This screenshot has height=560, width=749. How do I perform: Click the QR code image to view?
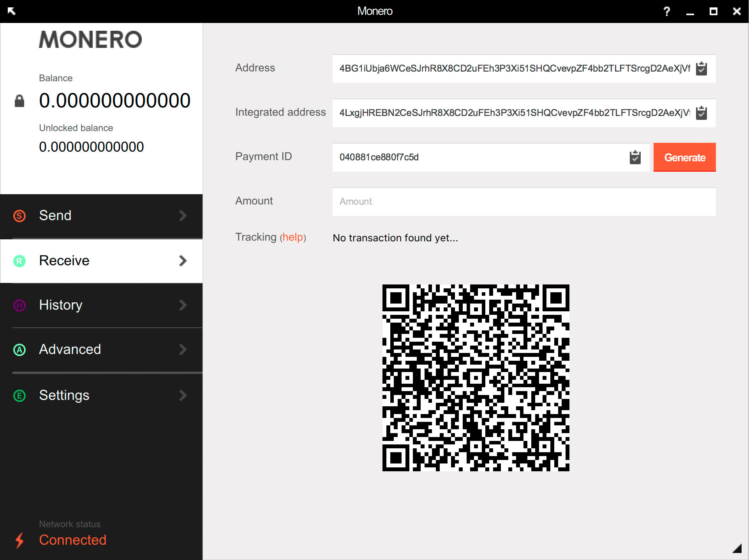[476, 377]
